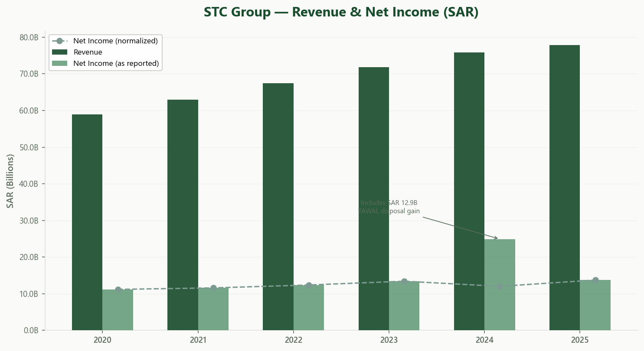Select the Net Income (normalized) legend label

coord(115,41)
